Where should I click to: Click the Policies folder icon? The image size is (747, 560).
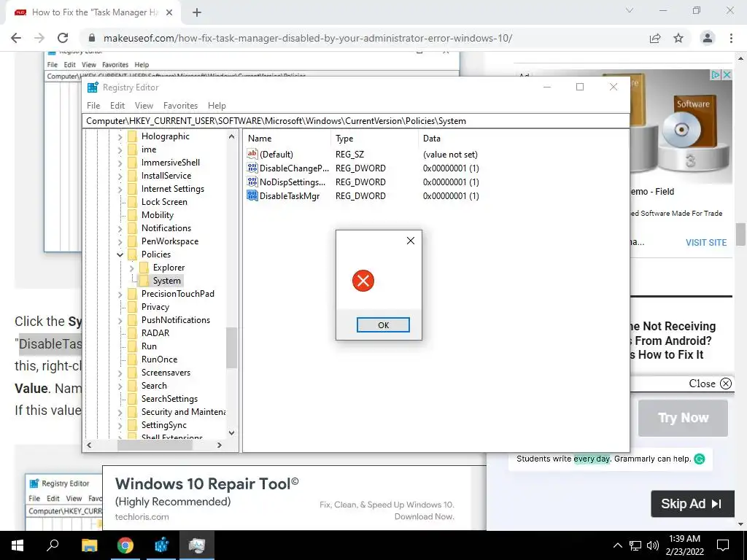click(x=132, y=254)
